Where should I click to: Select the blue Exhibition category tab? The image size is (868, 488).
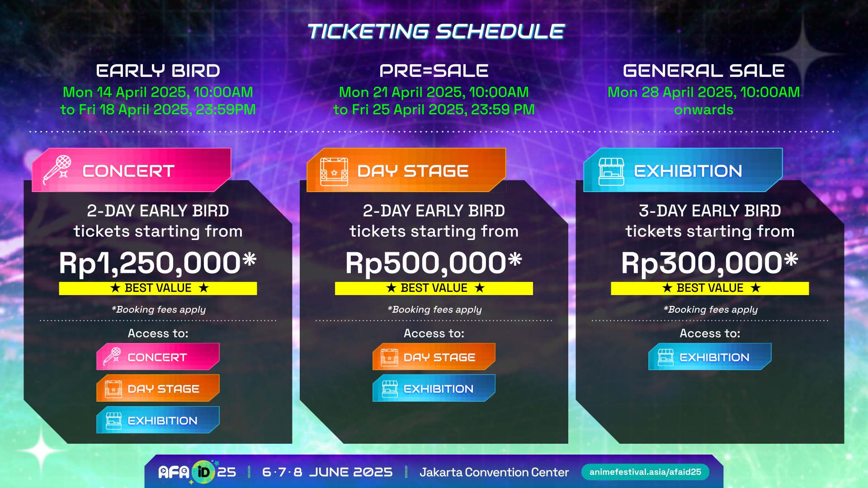pyautogui.click(x=683, y=171)
